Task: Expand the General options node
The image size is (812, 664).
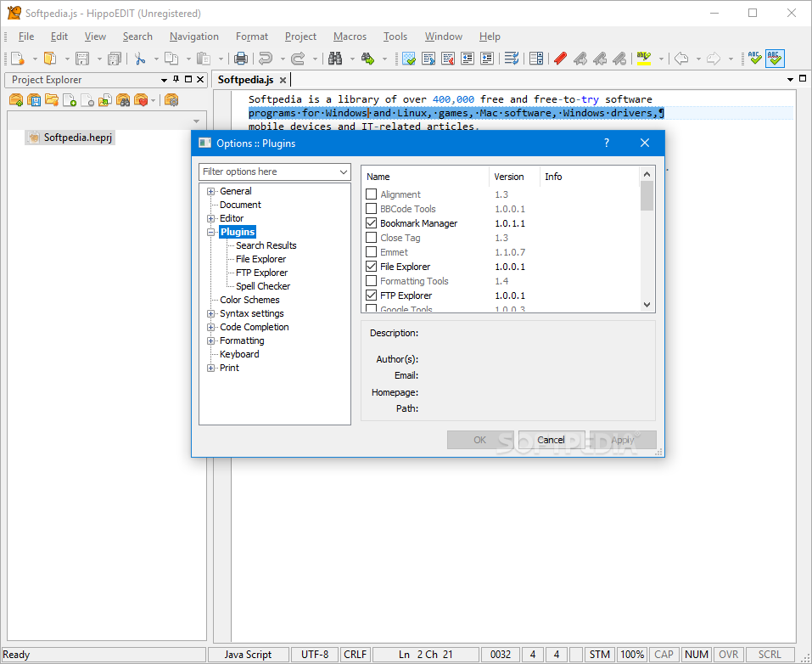Action: pyautogui.click(x=210, y=191)
